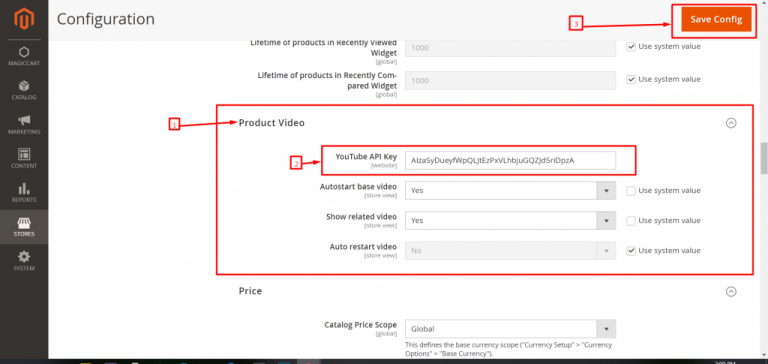Click the Save Config button

click(x=716, y=20)
